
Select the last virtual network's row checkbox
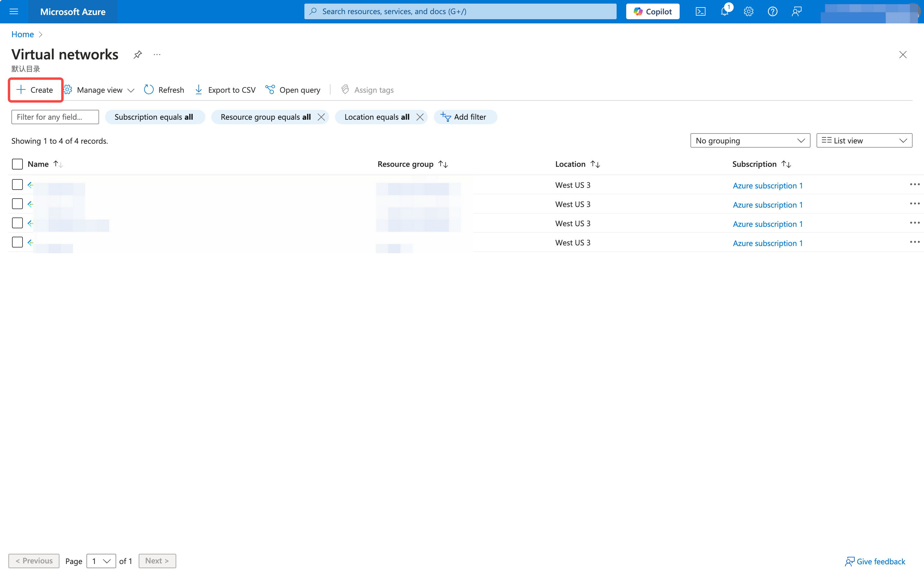(x=17, y=242)
